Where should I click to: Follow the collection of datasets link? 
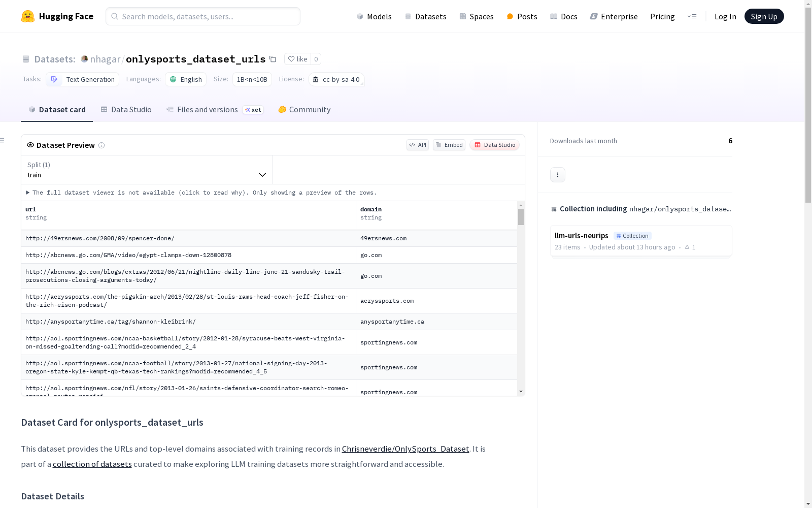[x=92, y=464]
